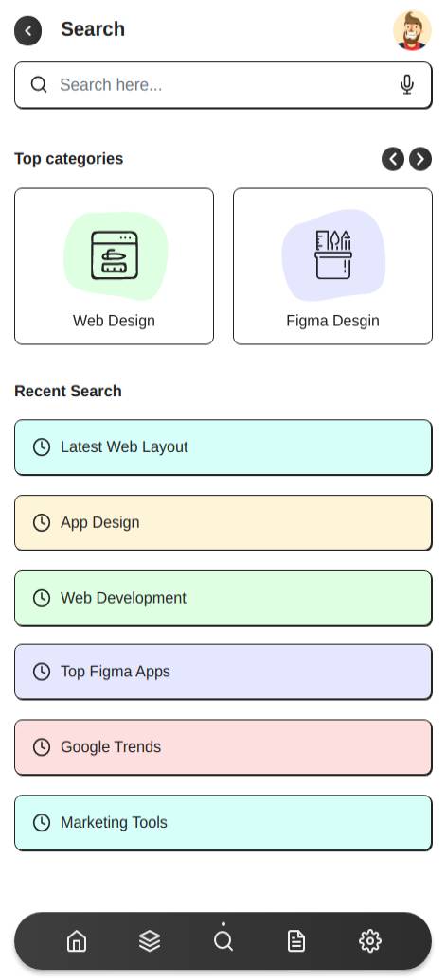Select the search tab in bottom navigation
Image resolution: width=446 pixels, height=980 pixels.
(223, 940)
